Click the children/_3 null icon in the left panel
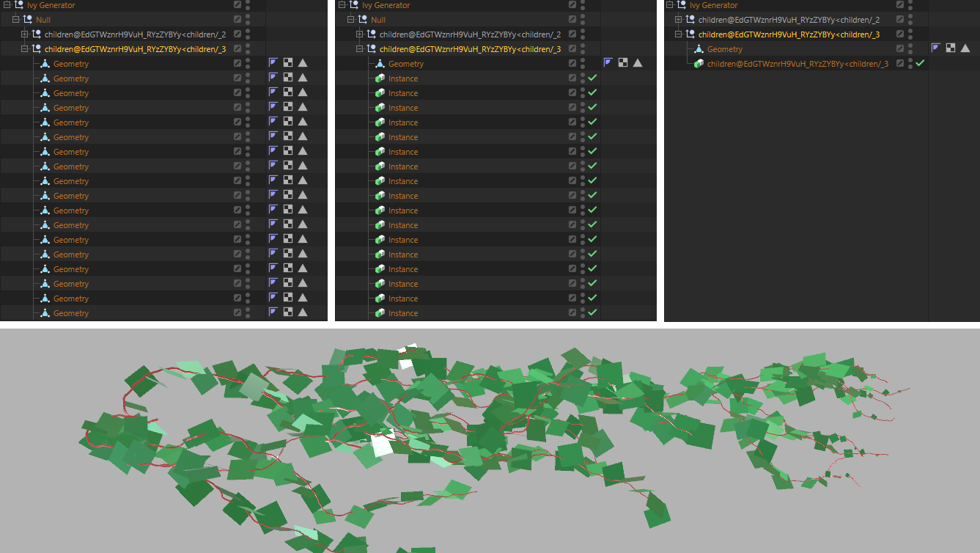This screenshot has height=553, width=980. 35,49
